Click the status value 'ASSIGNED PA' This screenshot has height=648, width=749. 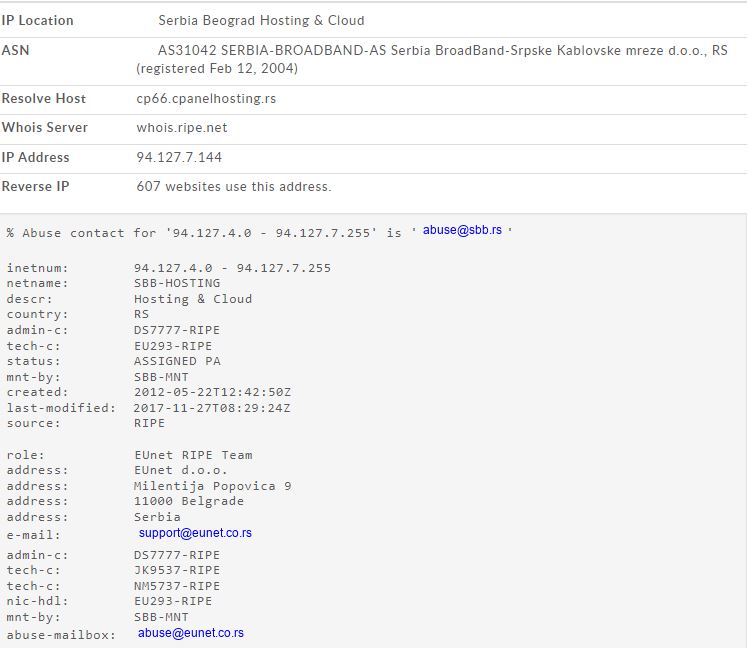177,361
